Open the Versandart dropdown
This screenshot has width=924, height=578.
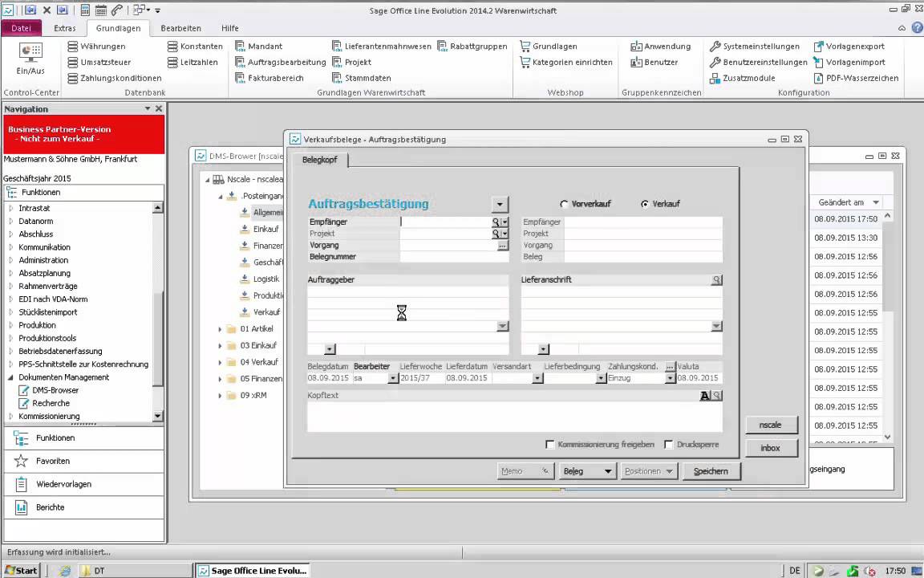pos(537,379)
